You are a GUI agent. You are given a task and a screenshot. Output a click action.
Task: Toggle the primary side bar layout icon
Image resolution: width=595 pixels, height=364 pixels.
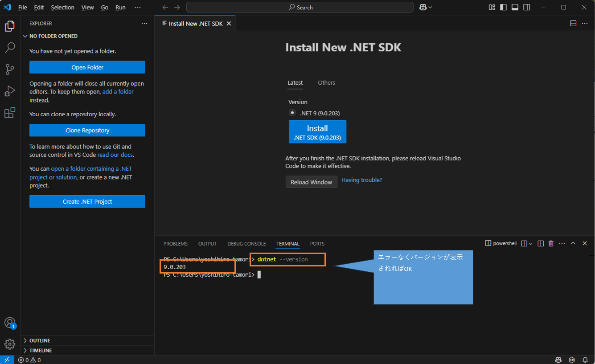(x=503, y=7)
